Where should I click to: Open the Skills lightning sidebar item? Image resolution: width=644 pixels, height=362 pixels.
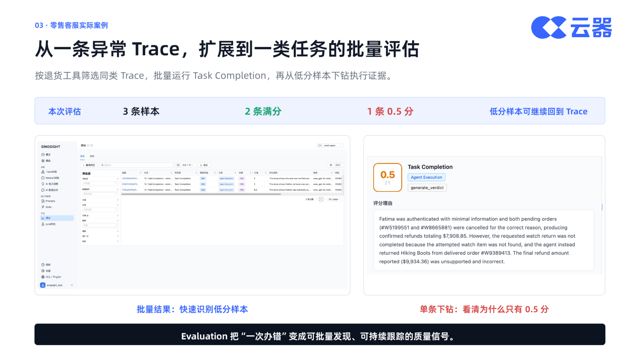pyautogui.click(x=47, y=207)
